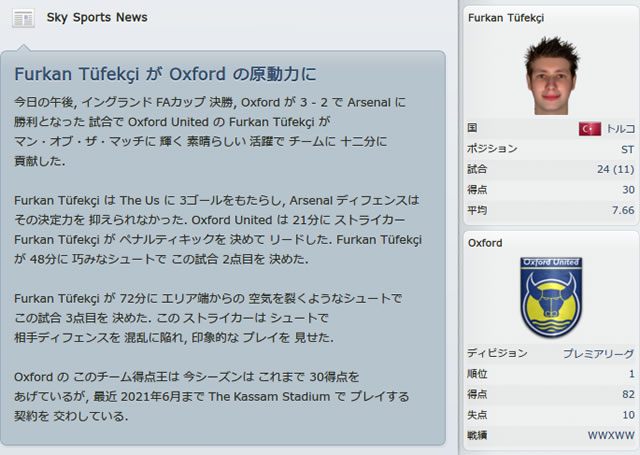640x455 pixels.
Task: Click the ディビジョン label in club panel
Action: (497, 353)
